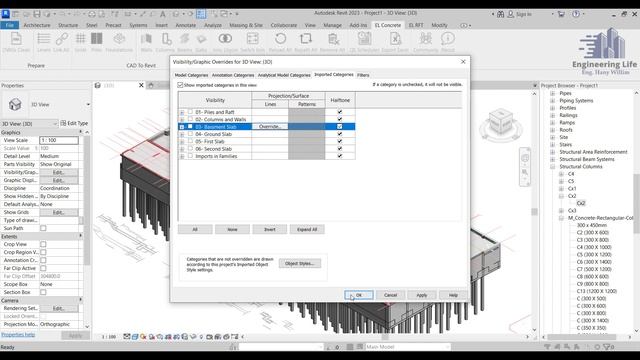Click the Repath All ribbon icon
The image size is (640, 360).
click(305, 39)
